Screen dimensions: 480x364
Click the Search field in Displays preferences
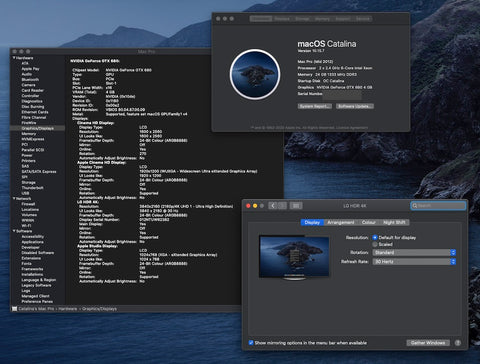(438, 206)
